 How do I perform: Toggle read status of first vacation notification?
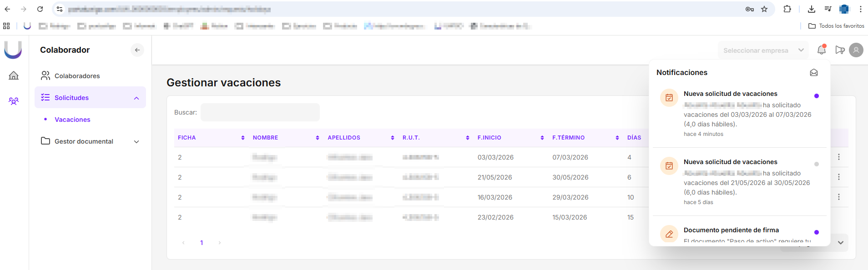click(x=816, y=96)
